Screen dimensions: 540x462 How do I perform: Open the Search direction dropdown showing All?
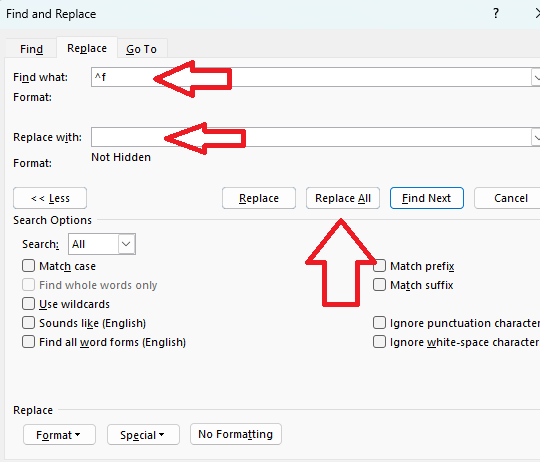[x=102, y=244]
